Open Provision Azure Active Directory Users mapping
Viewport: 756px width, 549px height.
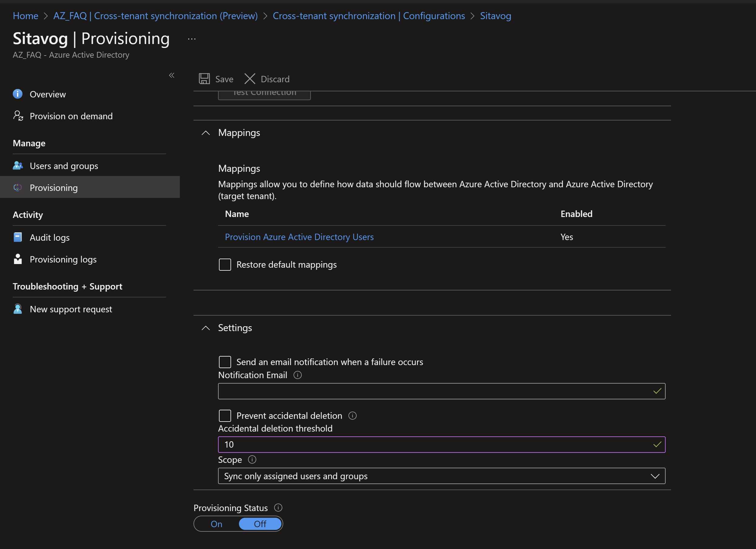[299, 237]
